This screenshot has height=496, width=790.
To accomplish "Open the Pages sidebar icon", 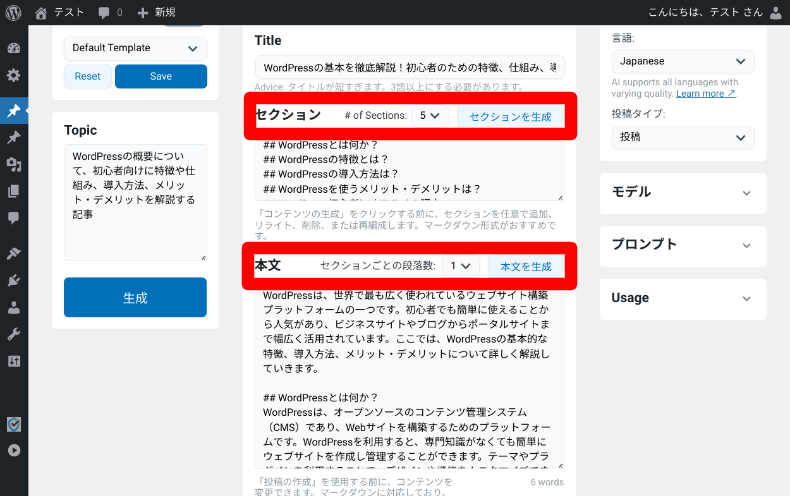I will [x=14, y=191].
